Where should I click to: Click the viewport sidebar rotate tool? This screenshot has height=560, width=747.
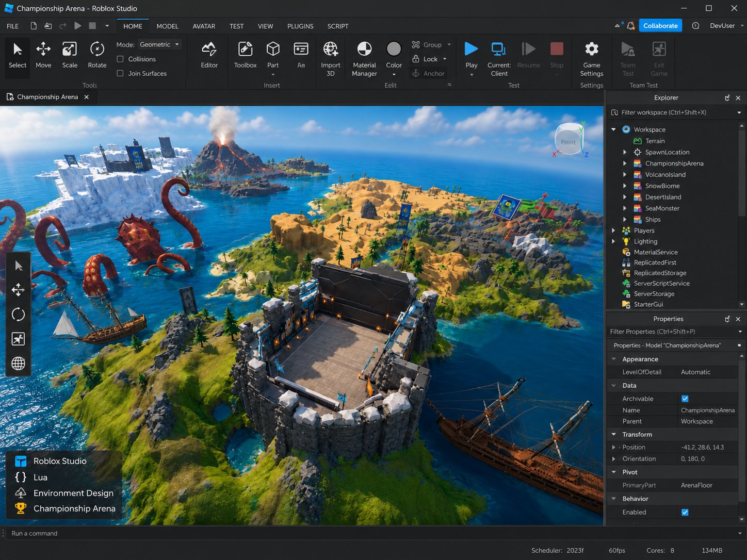[19, 314]
